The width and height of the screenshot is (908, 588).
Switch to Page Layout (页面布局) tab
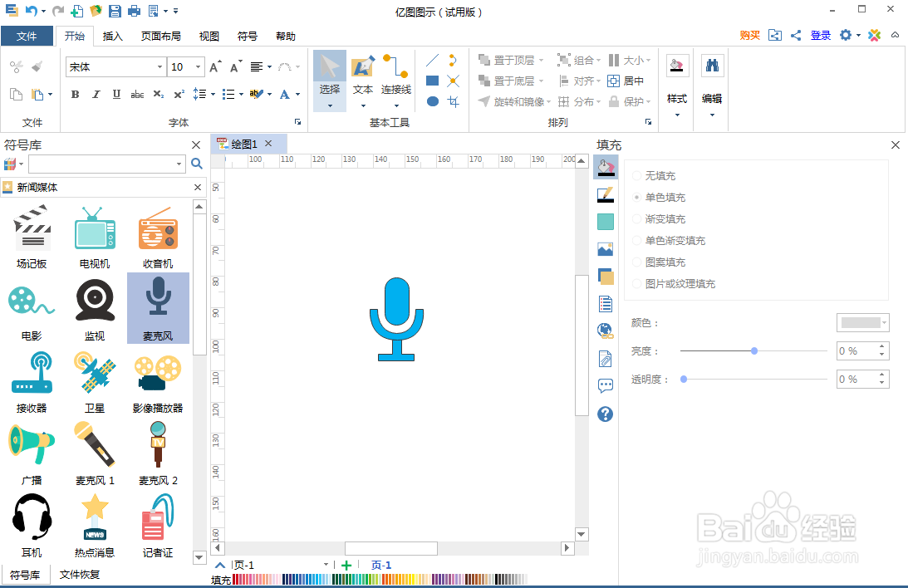[x=161, y=36]
